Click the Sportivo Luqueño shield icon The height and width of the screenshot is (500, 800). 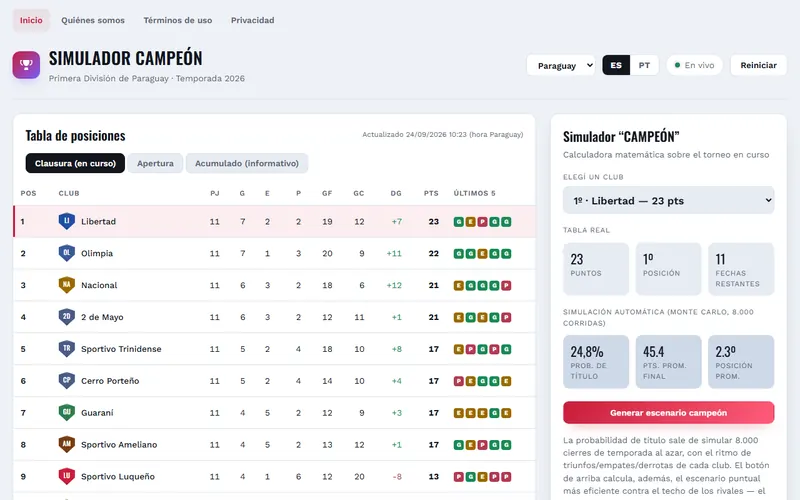[x=67, y=477]
